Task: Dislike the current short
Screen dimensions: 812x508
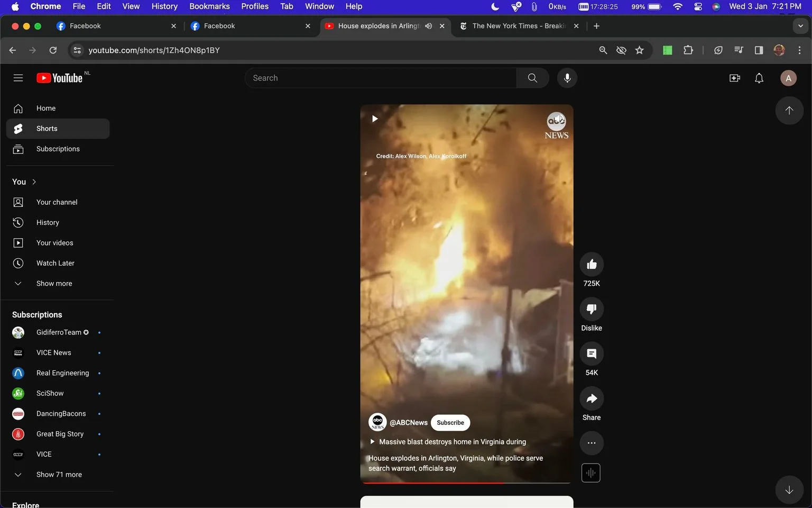Action: (592, 309)
